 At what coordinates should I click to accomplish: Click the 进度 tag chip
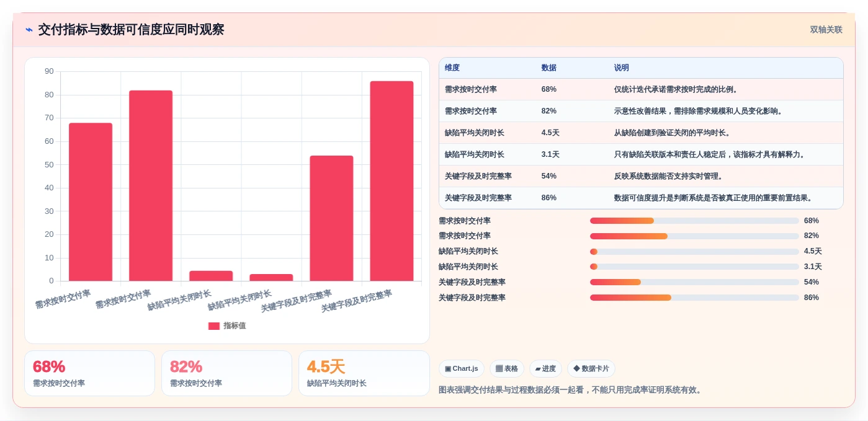545,369
